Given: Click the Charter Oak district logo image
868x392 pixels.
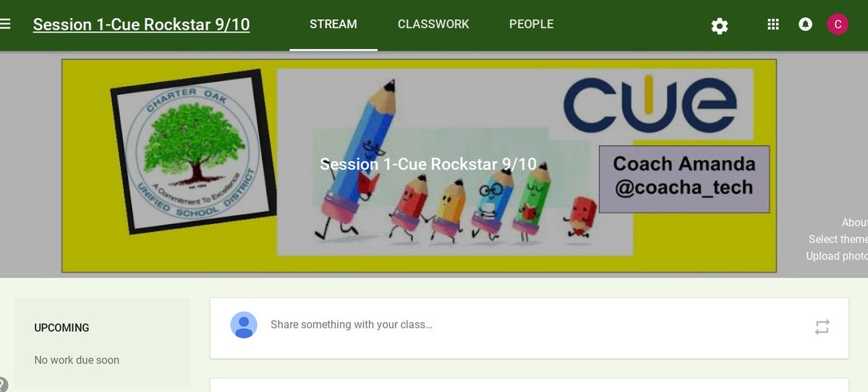Looking at the screenshot, I should [194, 152].
